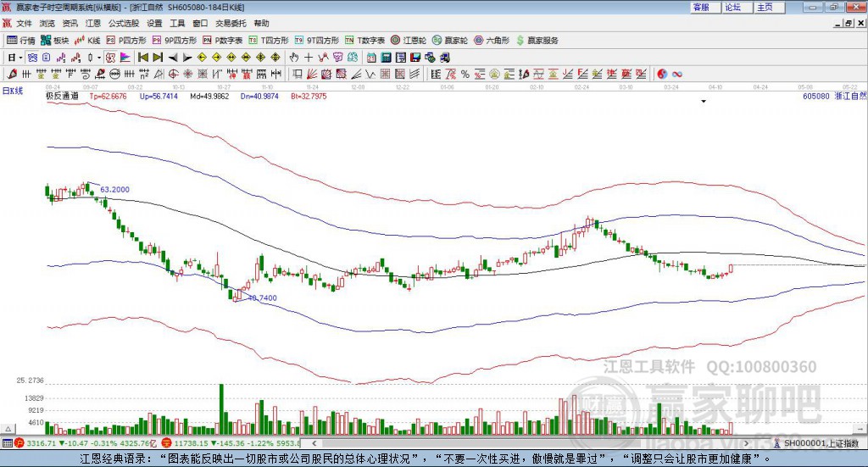Select the hand pan tool
The width and height of the screenshot is (868, 467).
[294, 58]
